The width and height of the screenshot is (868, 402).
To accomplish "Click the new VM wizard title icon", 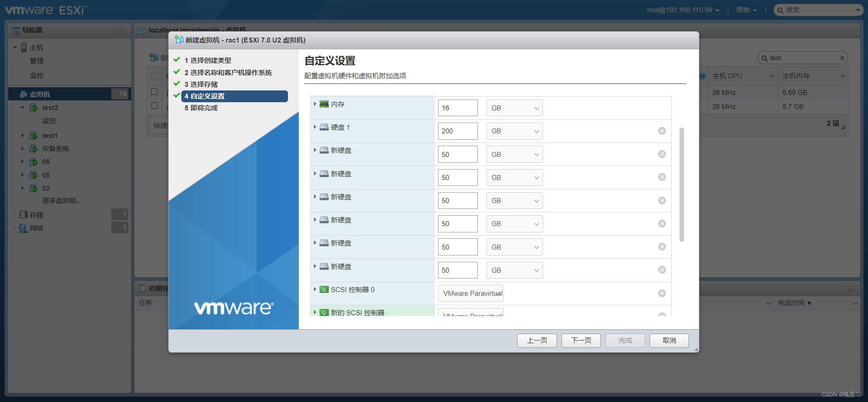I will coord(179,40).
